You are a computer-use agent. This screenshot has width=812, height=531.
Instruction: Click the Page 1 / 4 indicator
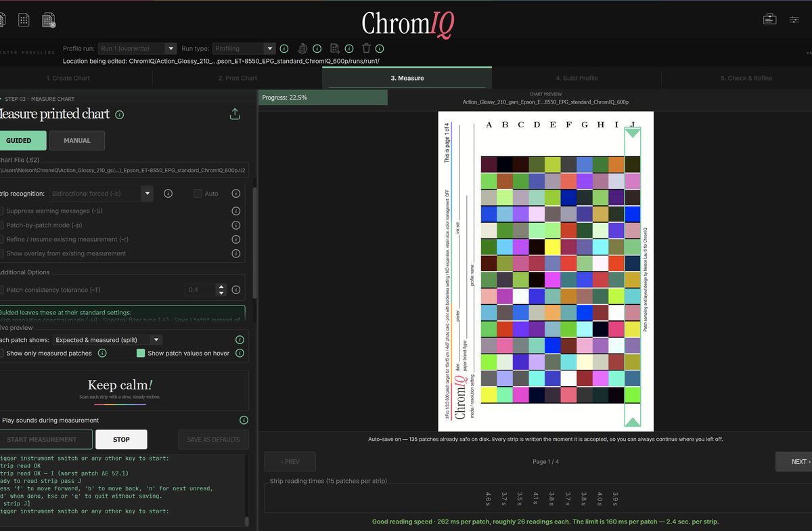[x=545, y=461]
